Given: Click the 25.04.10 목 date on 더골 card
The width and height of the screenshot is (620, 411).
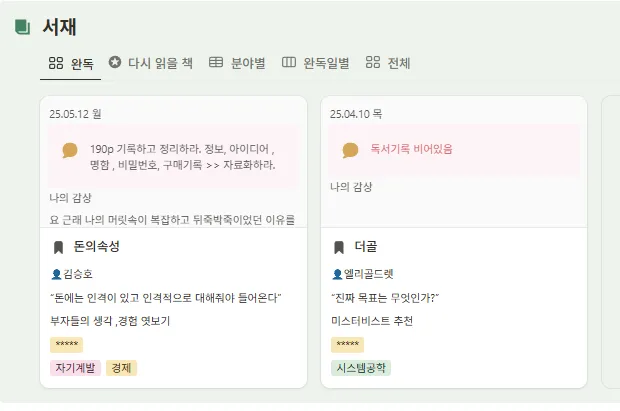Looking at the screenshot, I should pyautogui.click(x=356, y=114).
